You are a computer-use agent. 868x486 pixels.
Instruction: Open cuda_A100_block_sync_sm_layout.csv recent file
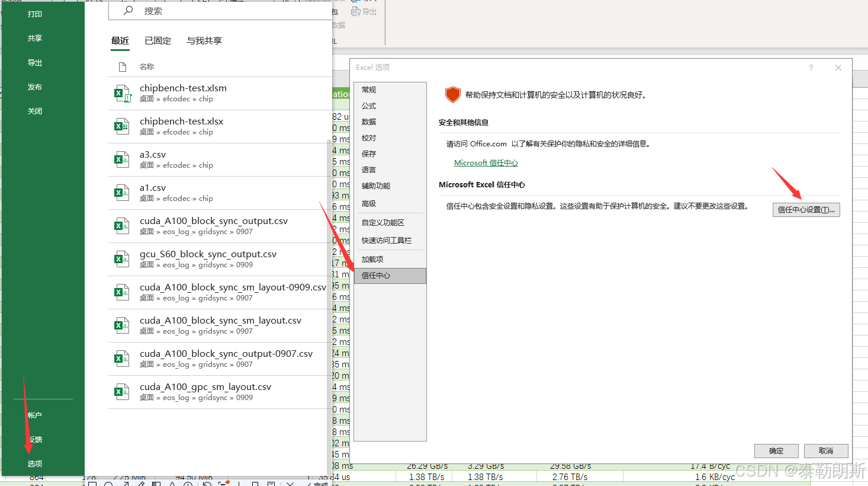pos(220,325)
